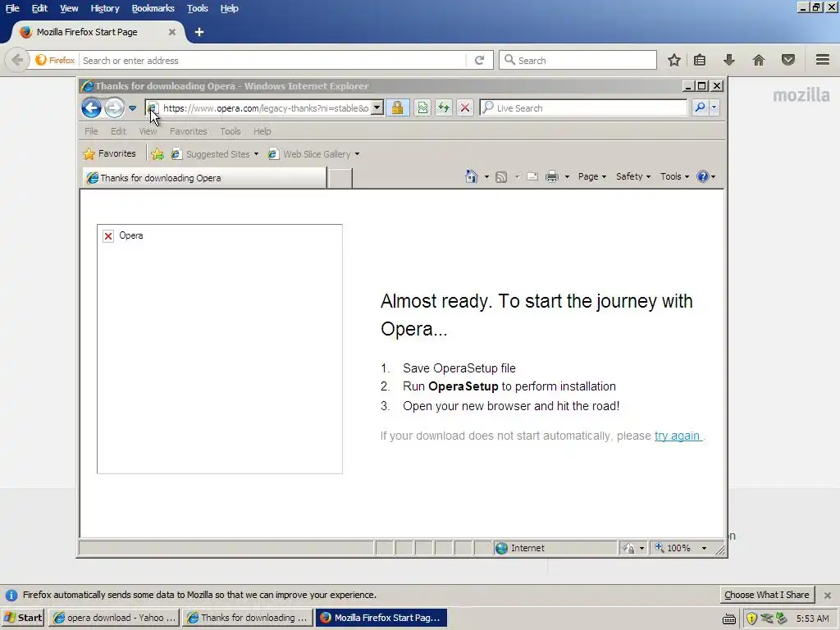Screen dimensions: 840x630
Task: Click Internet zone status indicator
Action: pyautogui.click(x=554, y=548)
